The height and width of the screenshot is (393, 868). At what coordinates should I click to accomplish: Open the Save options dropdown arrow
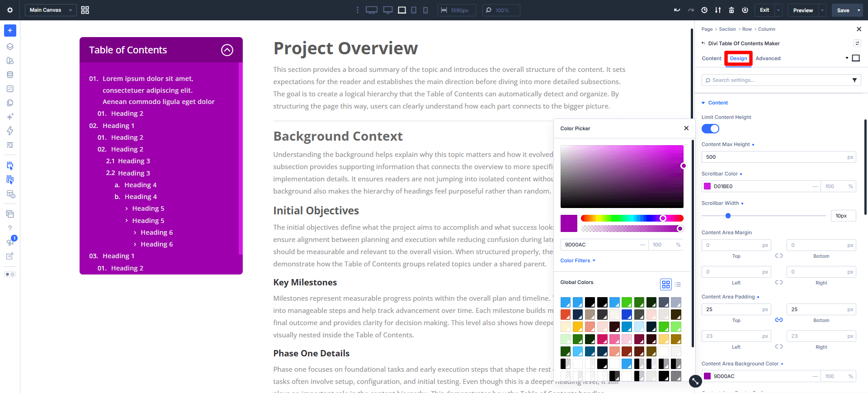(x=859, y=10)
